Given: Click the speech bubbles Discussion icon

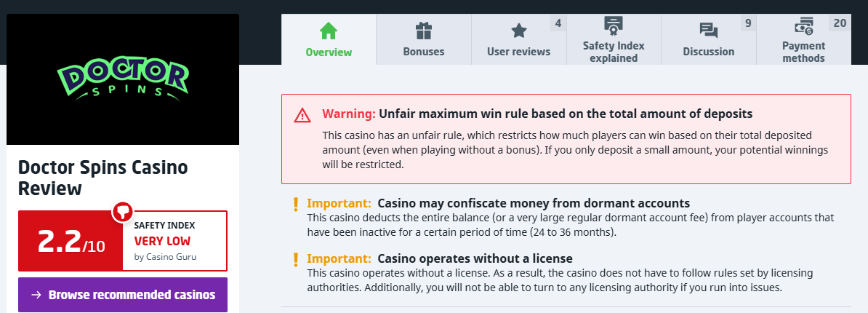Looking at the screenshot, I should tap(709, 31).
